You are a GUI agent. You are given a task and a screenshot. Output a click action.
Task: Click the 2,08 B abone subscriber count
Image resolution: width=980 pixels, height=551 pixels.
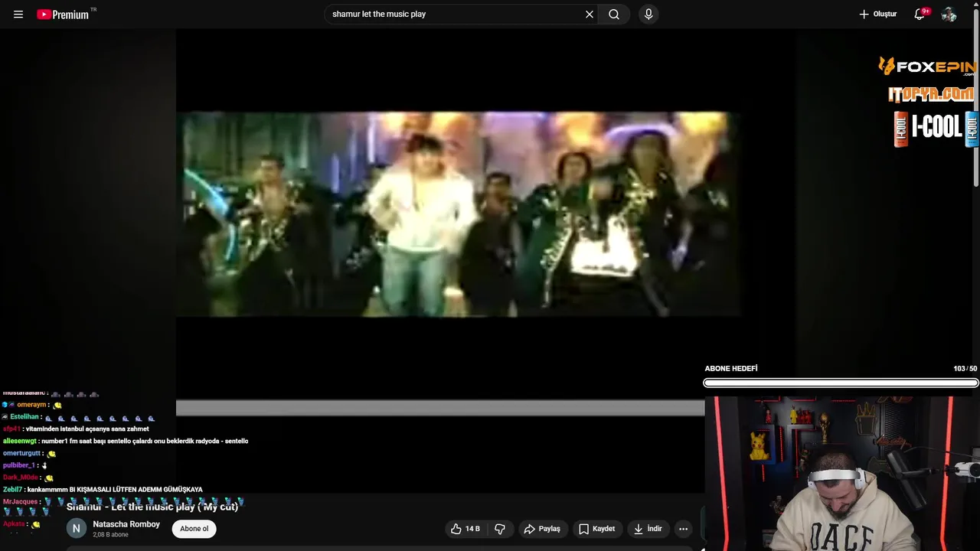[x=110, y=535]
